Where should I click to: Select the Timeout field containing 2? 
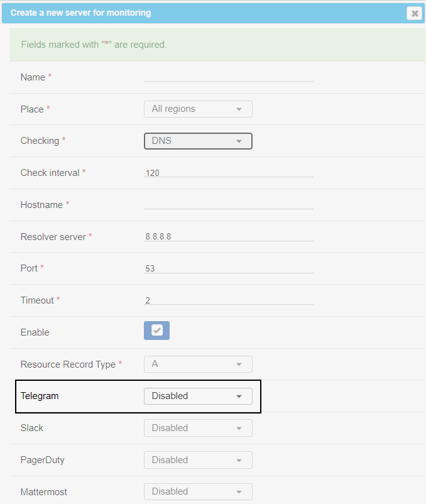point(229,300)
